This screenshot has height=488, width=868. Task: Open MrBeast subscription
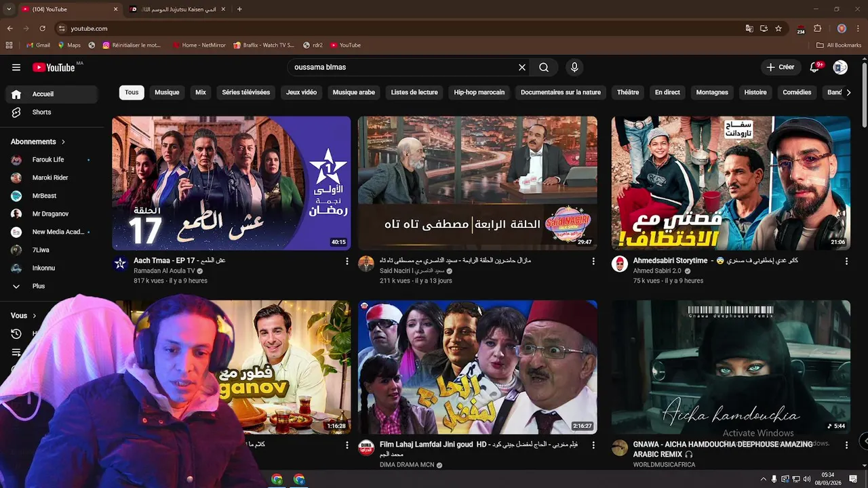[x=52, y=196]
